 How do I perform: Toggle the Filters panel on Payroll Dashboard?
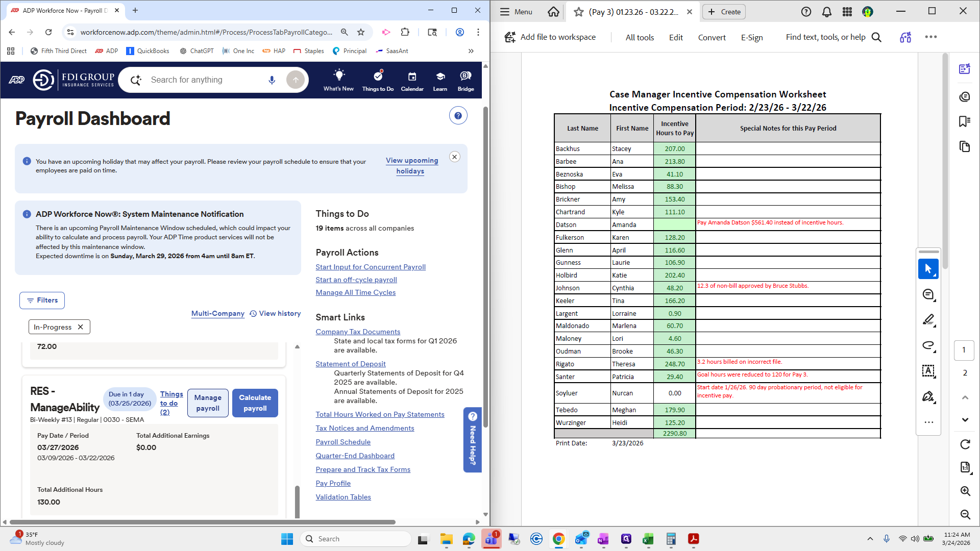pyautogui.click(x=42, y=300)
